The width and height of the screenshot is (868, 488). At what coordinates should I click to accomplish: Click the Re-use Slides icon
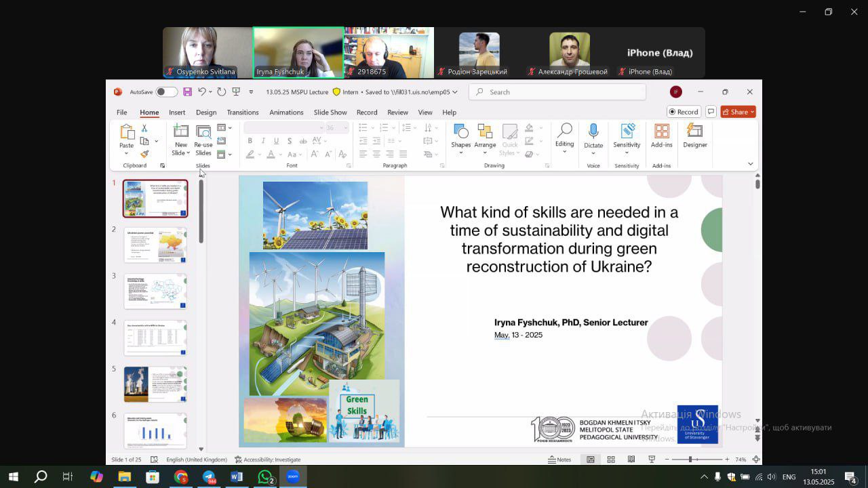pos(203,131)
